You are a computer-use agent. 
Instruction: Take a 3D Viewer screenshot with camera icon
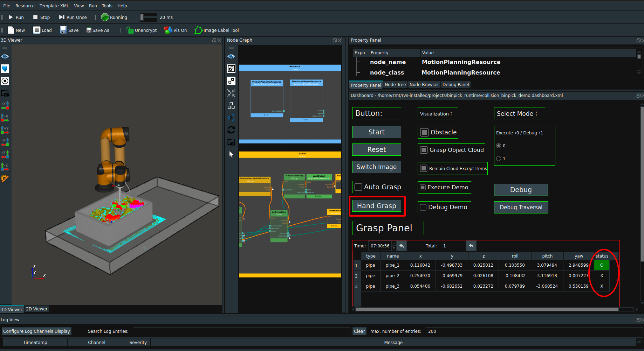5,93
